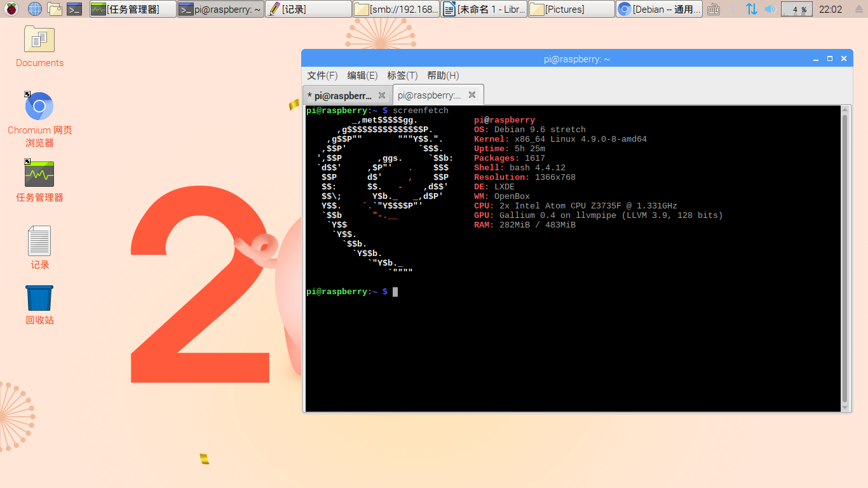Close the pi@raspberry terminal window
Viewport: 868px width, 488px height.
pos(844,58)
